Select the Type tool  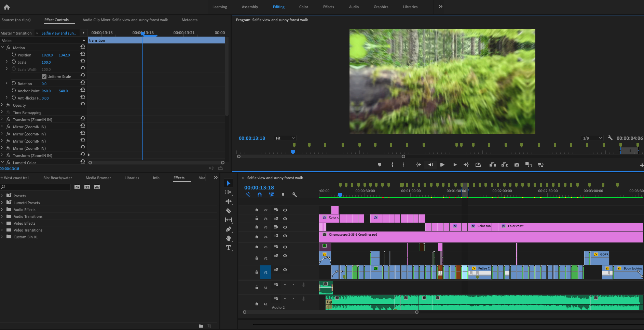[x=228, y=248]
